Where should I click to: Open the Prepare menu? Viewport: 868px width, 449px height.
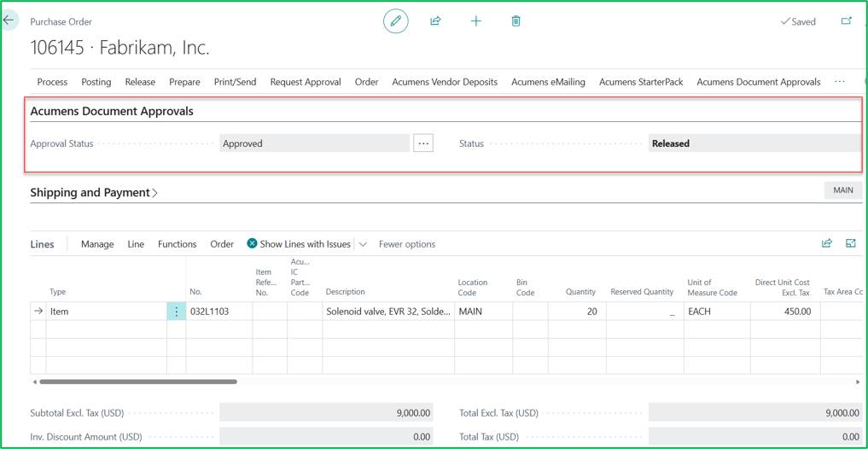[x=185, y=82]
